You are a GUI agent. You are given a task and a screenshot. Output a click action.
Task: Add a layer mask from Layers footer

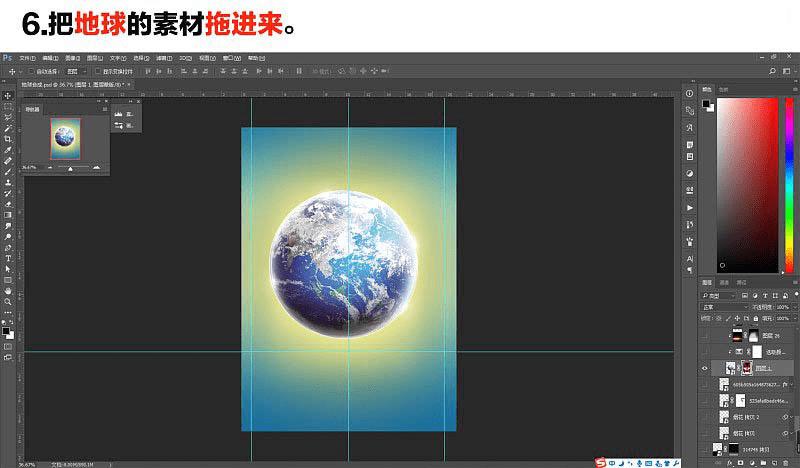coord(741,463)
